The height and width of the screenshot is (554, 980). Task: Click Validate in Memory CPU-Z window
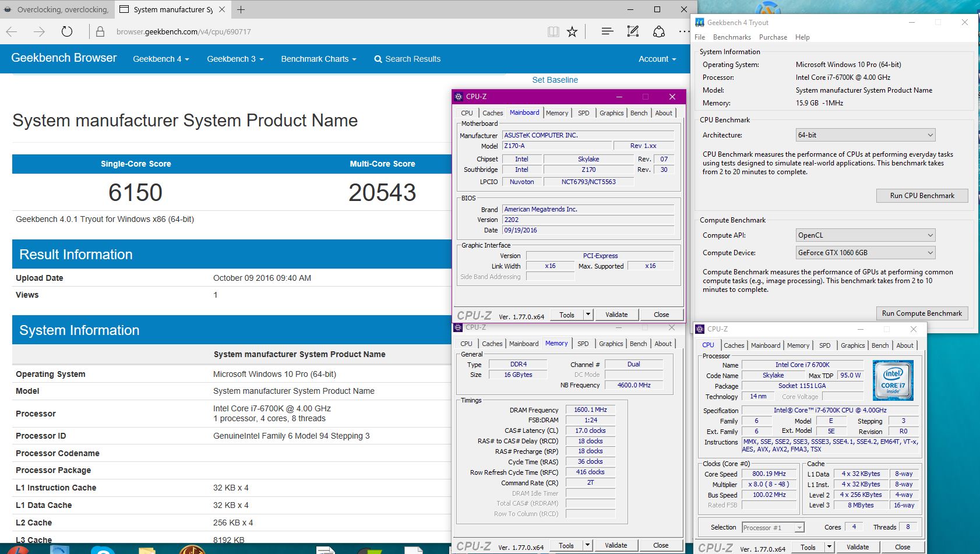(x=616, y=545)
